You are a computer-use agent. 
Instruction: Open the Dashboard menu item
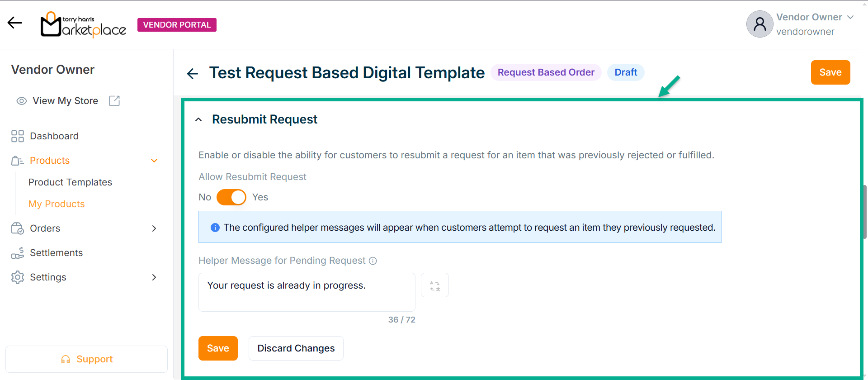(x=54, y=136)
